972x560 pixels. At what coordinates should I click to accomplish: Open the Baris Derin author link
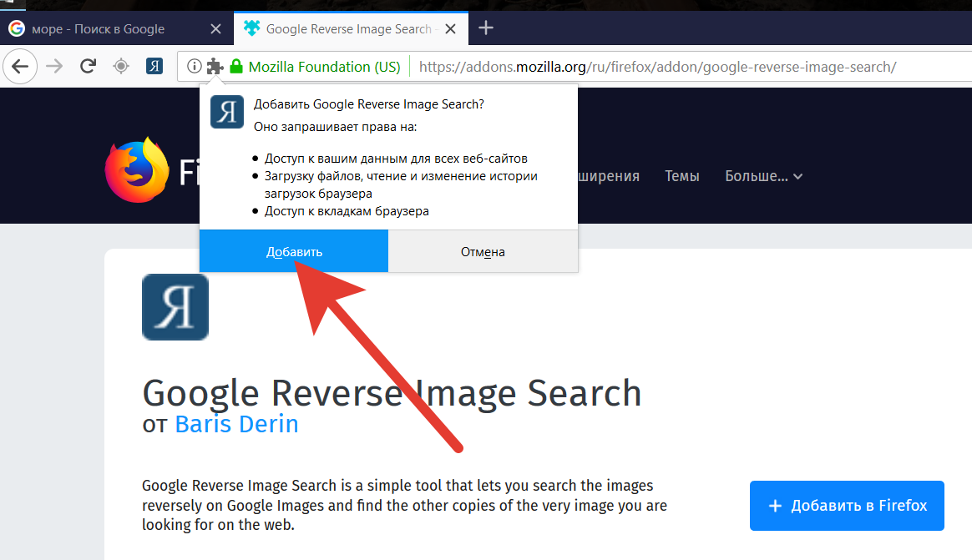coord(236,424)
